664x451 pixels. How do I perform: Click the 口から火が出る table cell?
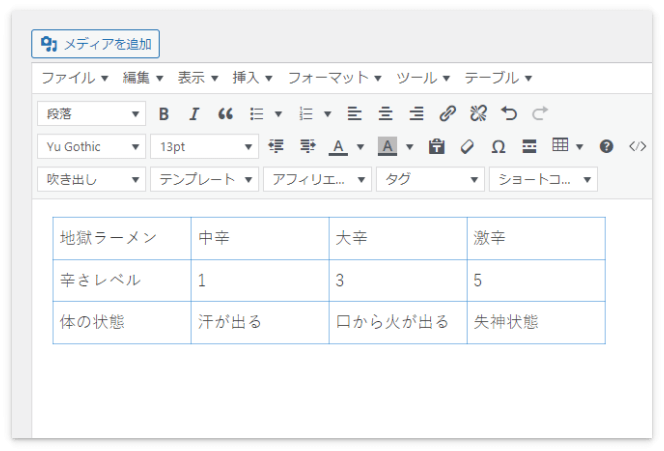[398, 322]
